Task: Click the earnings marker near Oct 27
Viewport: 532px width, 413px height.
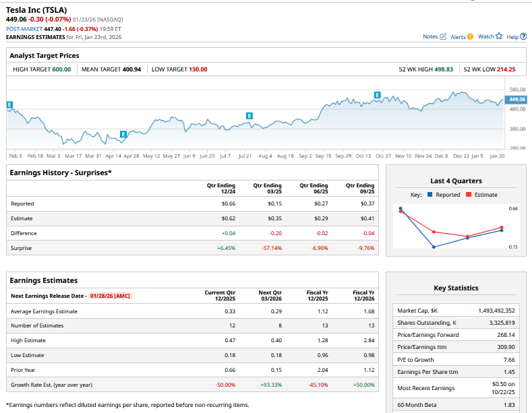Action: (x=377, y=94)
